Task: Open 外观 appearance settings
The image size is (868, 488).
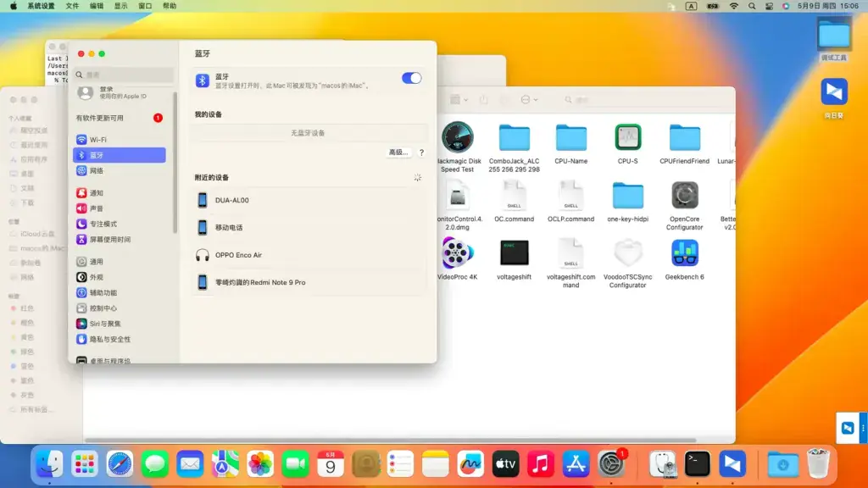Action: point(120,277)
